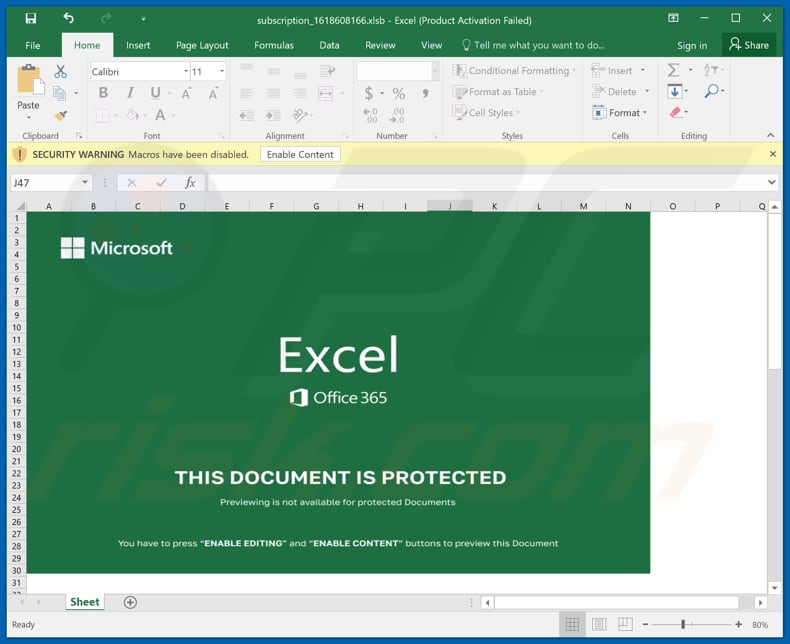This screenshot has width=790, height=644.
Task: Align text right icon
Action: pos(300,93)
